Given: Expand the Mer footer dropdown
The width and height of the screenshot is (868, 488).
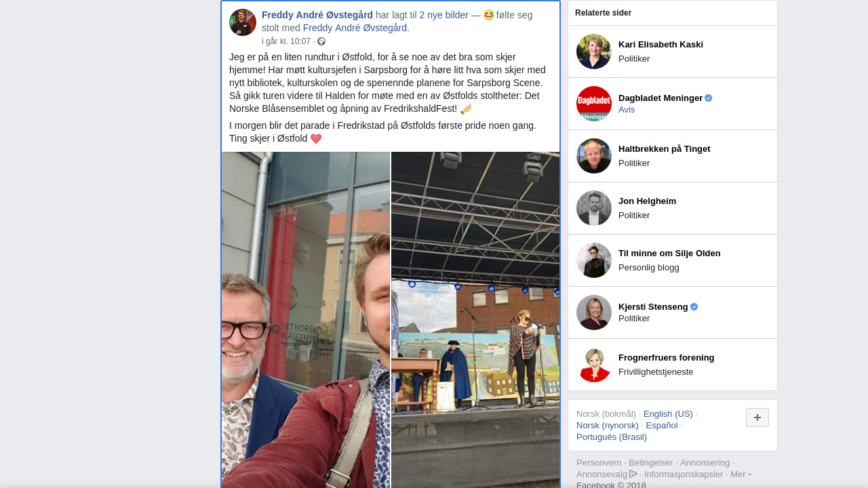Looking at the screenshot, I should pyautogui.click(x=741, y=474).
